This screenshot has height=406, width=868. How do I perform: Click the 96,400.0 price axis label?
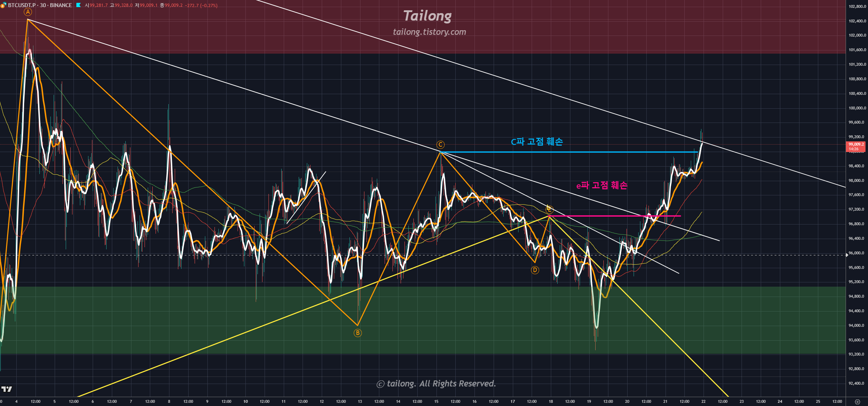(x=857, y=238)
